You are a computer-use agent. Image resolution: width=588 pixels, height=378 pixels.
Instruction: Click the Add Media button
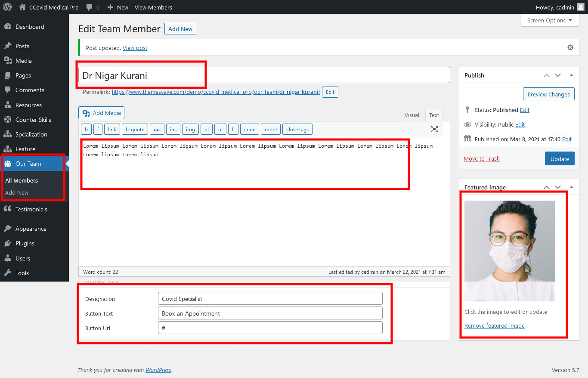pos(102,113)
